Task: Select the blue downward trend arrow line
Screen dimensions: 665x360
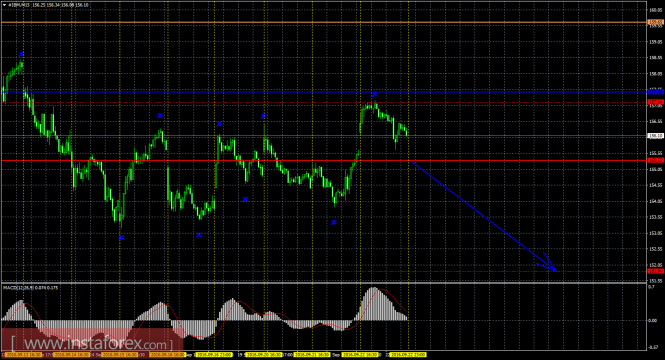Action: [483, 216]
